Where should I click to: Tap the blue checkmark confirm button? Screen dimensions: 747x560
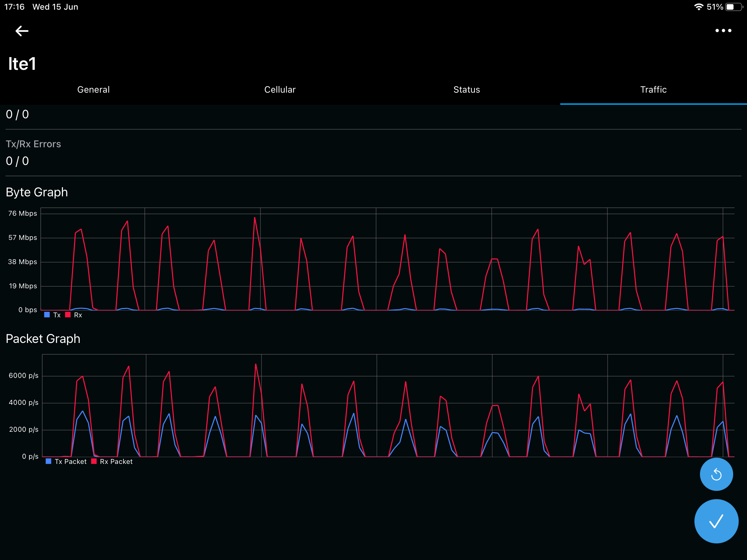(716, 521)
